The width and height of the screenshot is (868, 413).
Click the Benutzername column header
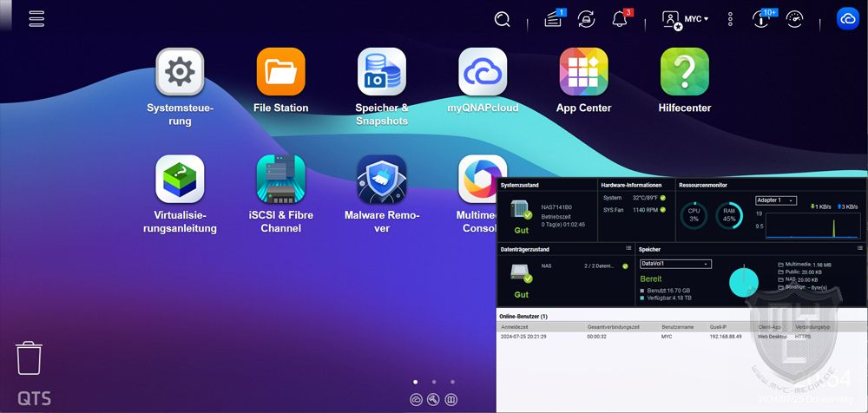click(676, 328)
